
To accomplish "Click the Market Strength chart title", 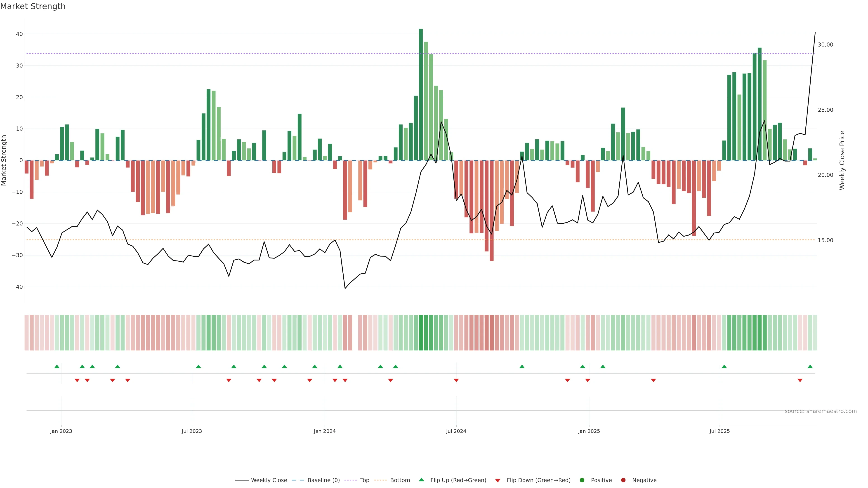I will point(33,6).
